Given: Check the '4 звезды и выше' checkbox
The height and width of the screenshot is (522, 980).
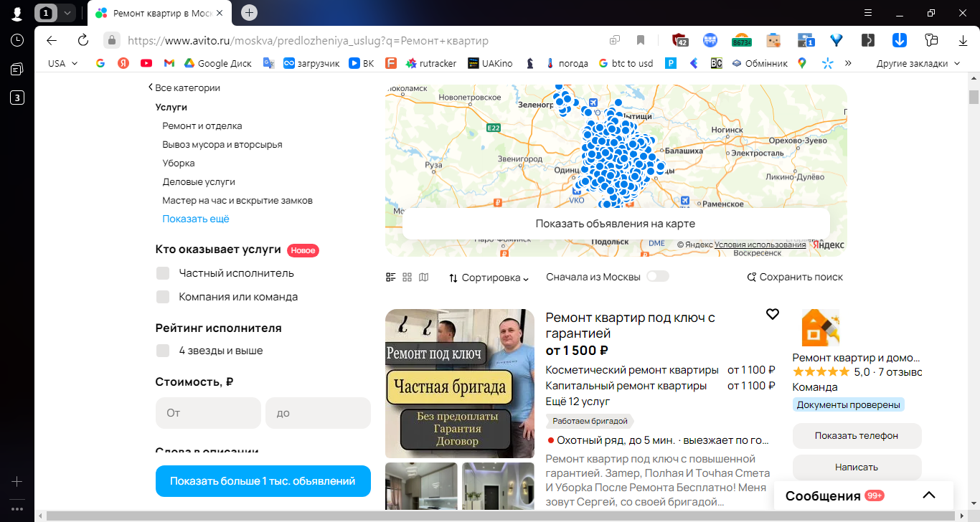Looking at the screenshot, I should 163,351.
